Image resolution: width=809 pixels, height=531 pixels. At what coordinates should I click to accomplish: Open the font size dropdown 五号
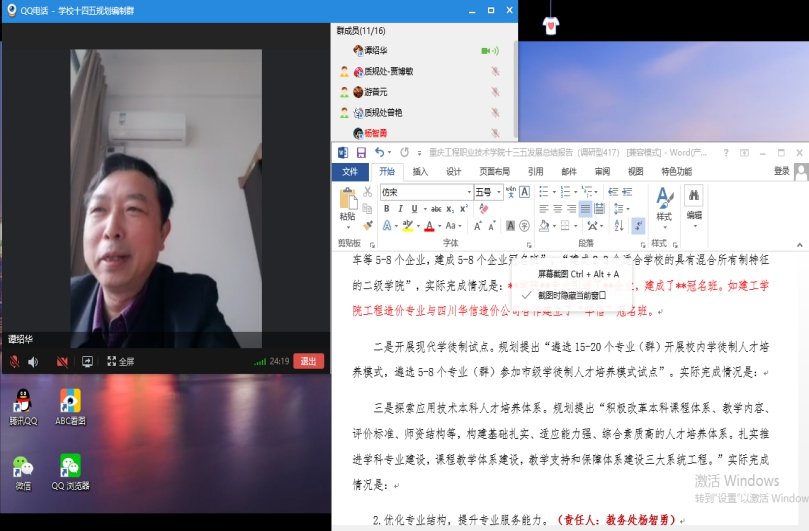(499, 192)
